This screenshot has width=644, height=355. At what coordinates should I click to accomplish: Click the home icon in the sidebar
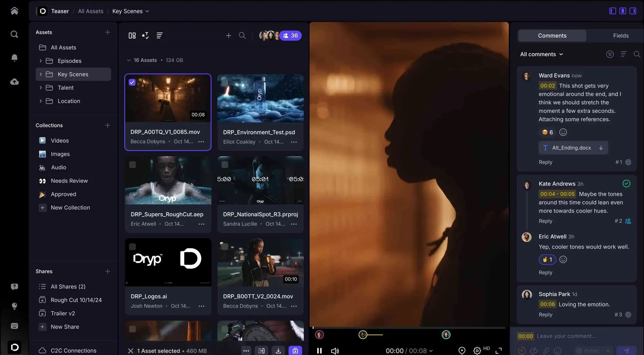pos(14,11)
